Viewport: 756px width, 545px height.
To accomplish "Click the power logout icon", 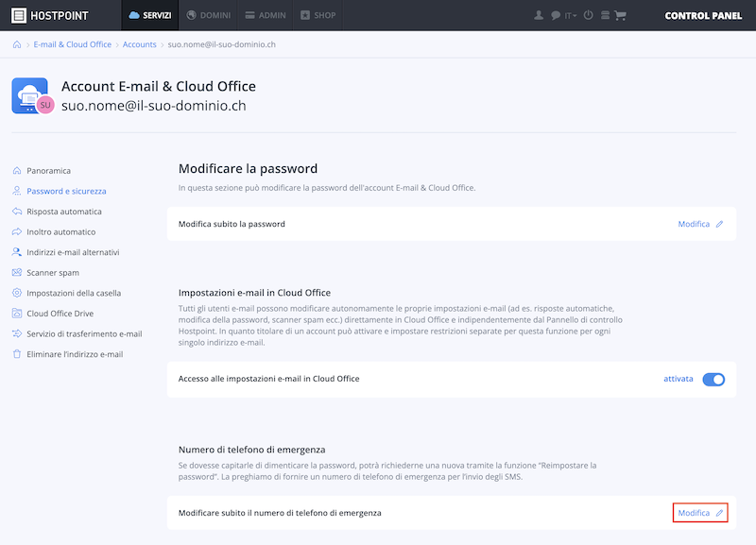I will (588, 15).
